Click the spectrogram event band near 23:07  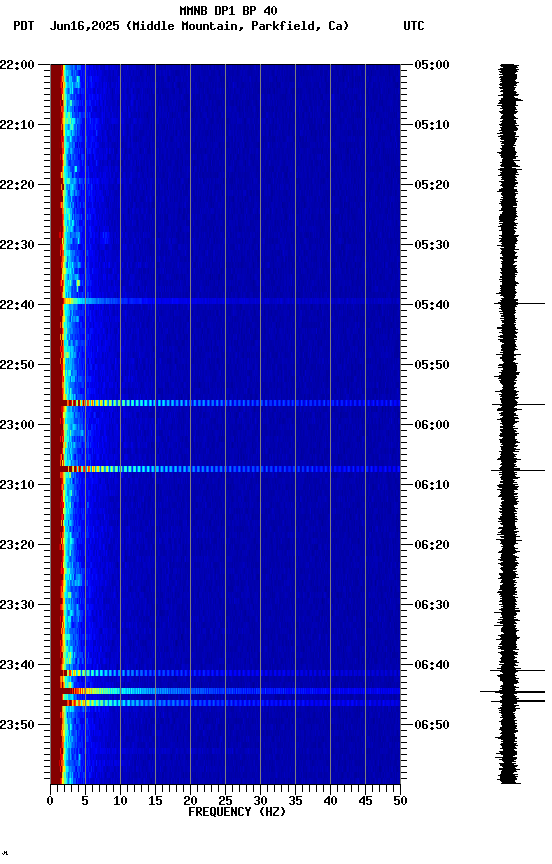pos(225,469)
